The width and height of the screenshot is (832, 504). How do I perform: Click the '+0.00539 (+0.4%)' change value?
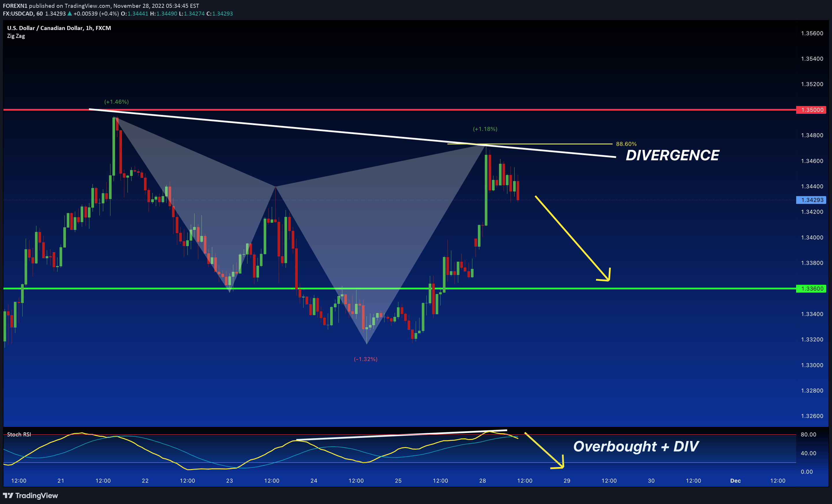click(96, 14)
